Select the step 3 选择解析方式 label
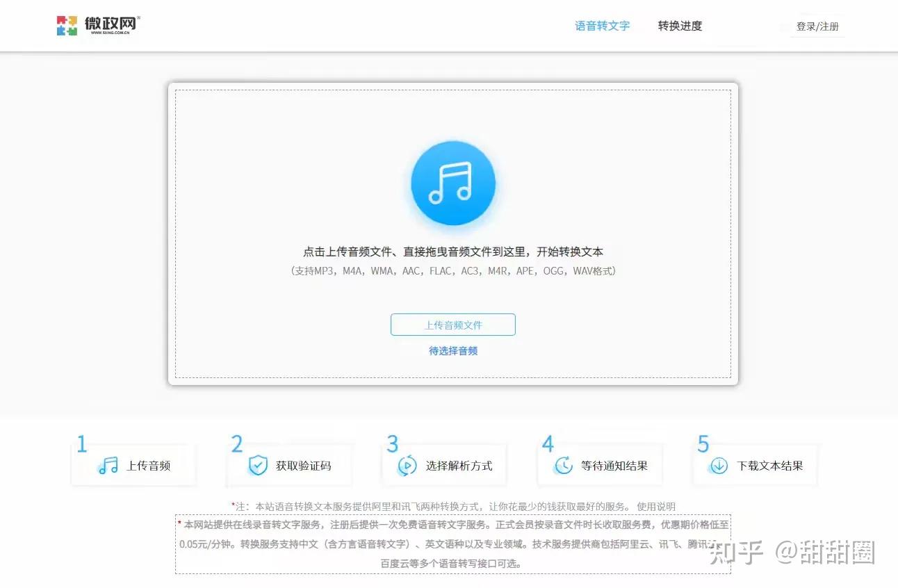898x588 pixels. click(x=459, y=466)
